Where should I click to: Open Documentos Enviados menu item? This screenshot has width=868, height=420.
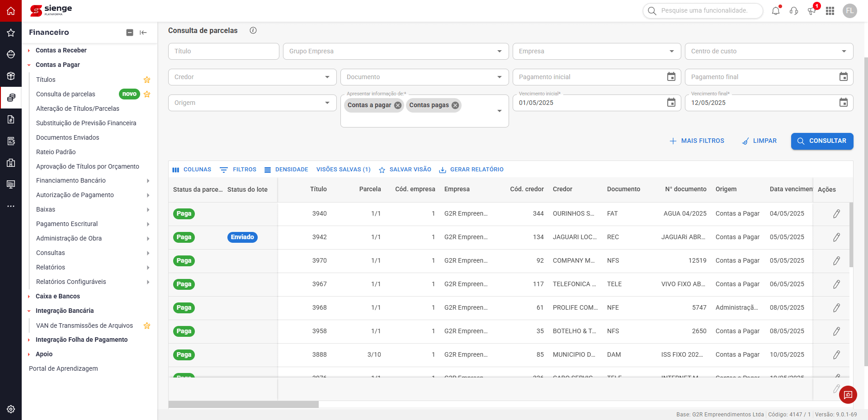[x=68, y=137]
